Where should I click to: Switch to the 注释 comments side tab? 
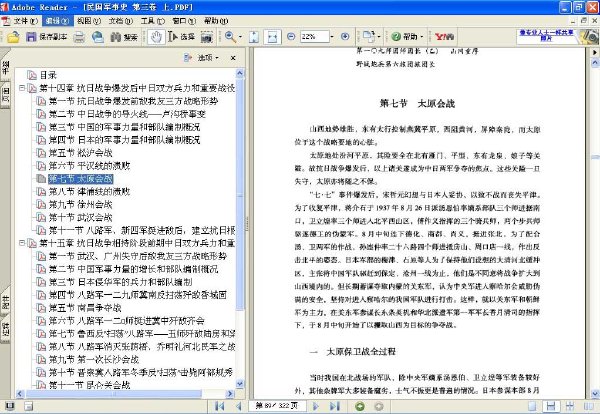5,328
